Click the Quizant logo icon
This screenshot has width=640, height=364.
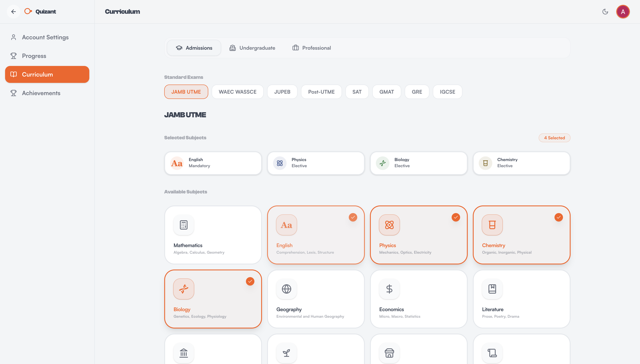(28, 11)
